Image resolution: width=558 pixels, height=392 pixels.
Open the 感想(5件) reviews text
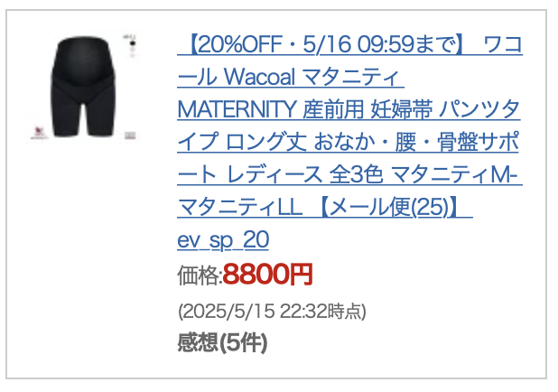tap(222, 342)
